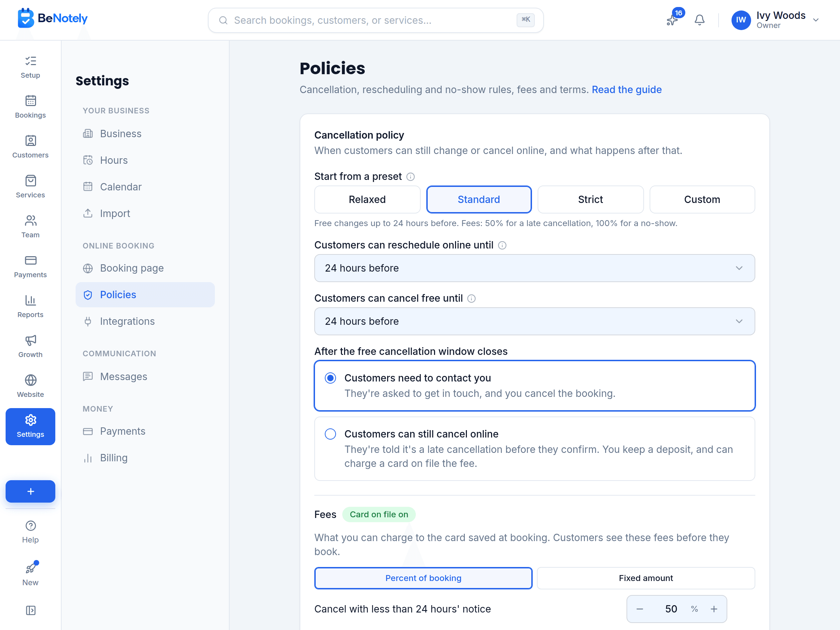Expand the reschedule online until dropdown
This screenshot has height=630, width=840.
pyautogui.click(x=535, y=268)
